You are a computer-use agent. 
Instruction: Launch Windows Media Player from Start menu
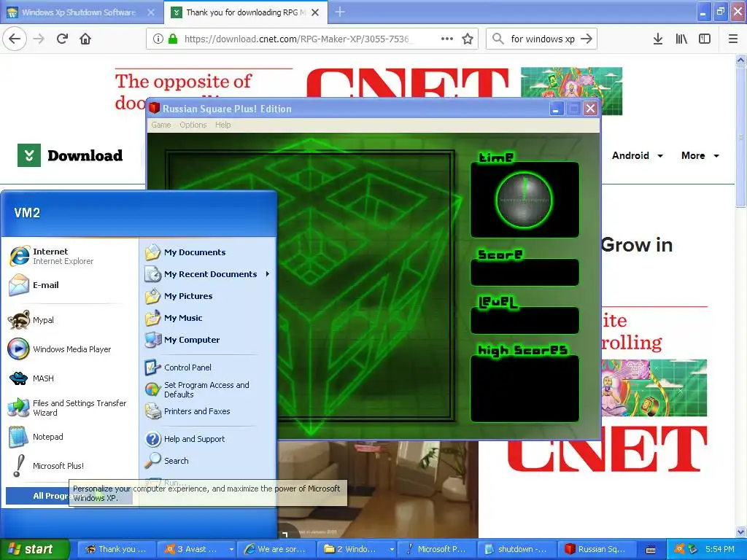pos(70,349)
